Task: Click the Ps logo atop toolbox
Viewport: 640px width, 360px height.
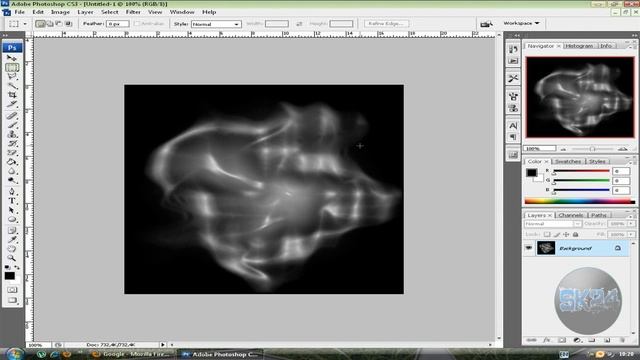Action: [12, 47]
